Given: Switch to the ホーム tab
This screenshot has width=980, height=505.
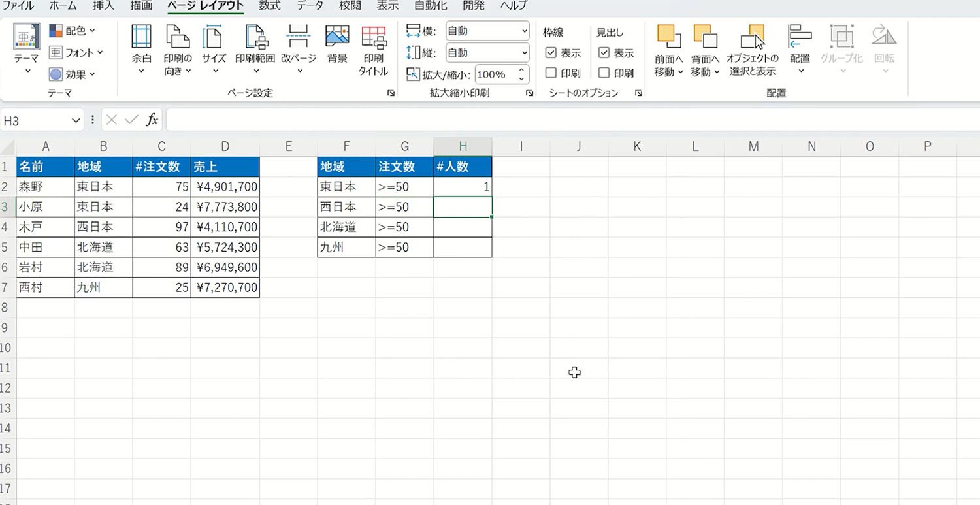Looking at the screenshot, I should pyautogui.click(x=63, y=6).
